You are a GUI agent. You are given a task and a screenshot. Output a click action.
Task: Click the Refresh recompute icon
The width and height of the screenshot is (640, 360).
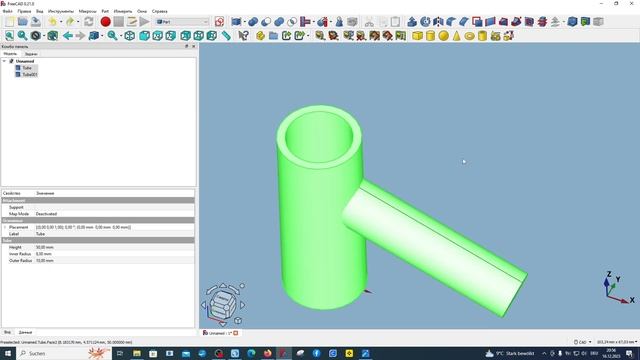pos(89,22)
